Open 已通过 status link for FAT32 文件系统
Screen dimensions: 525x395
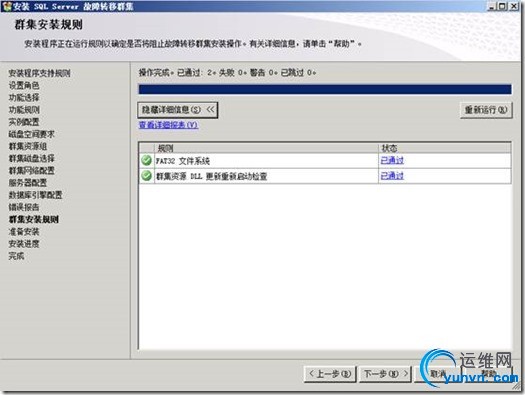(392, 160)
